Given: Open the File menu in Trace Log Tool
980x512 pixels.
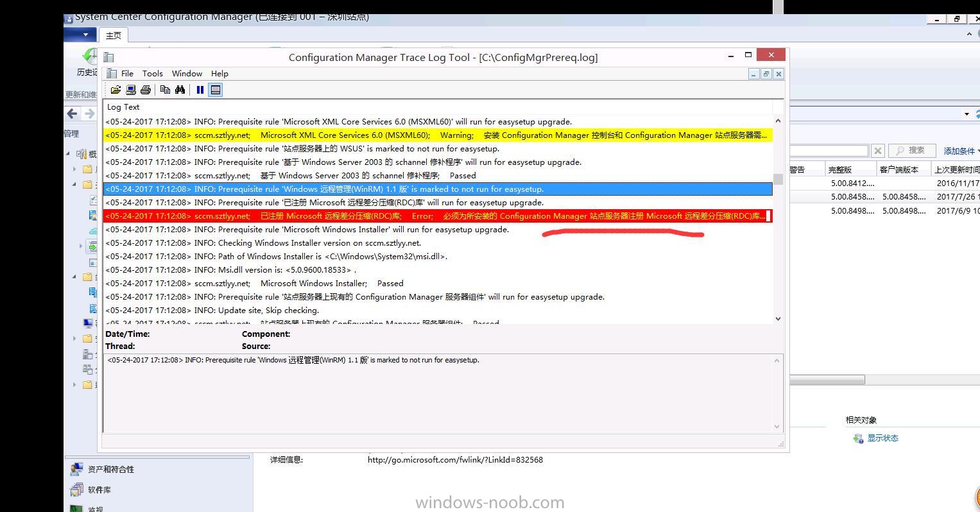Looking at the screenshot, I should click(127, 74).
